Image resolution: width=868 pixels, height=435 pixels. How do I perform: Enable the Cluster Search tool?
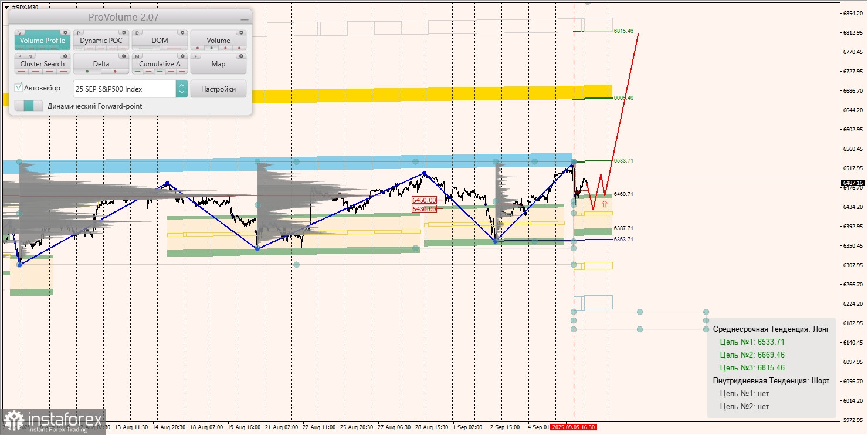coord(42,64)
